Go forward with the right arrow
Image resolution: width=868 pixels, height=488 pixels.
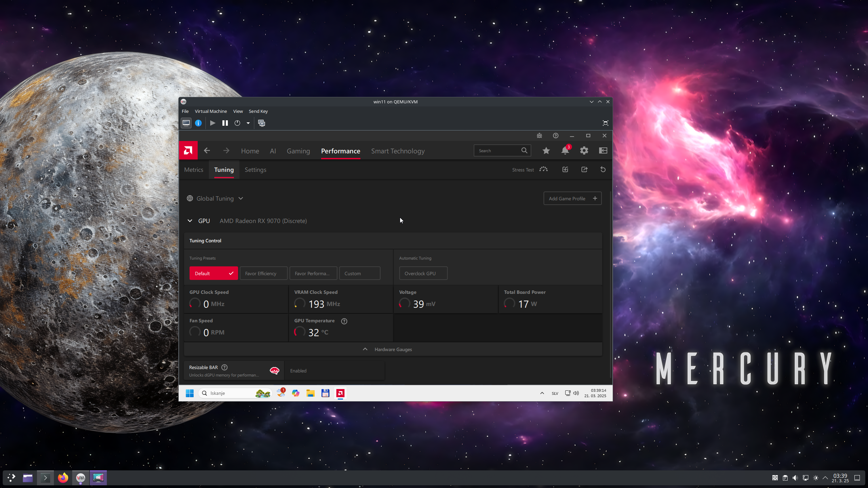(226, 150)
